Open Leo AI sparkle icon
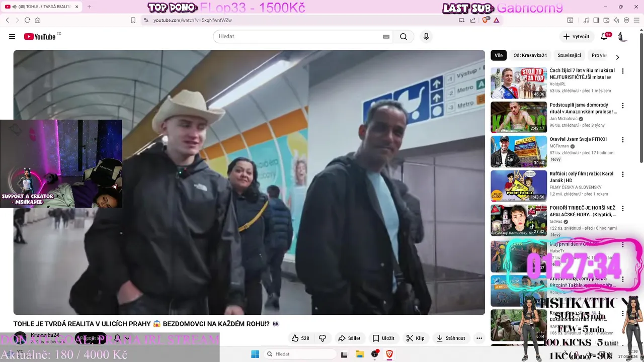The height and width of the screenshot is (362, 644). (x=616, y=20)
